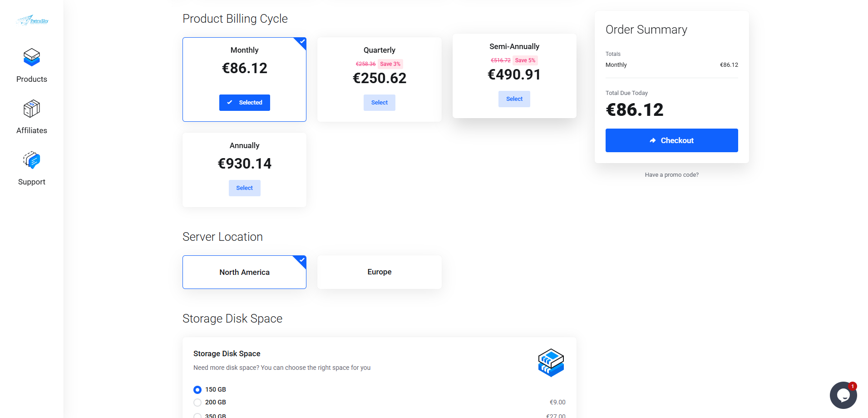Pick Europe as server location
Viewport: 868px width, 418px height.
(380, 272)
